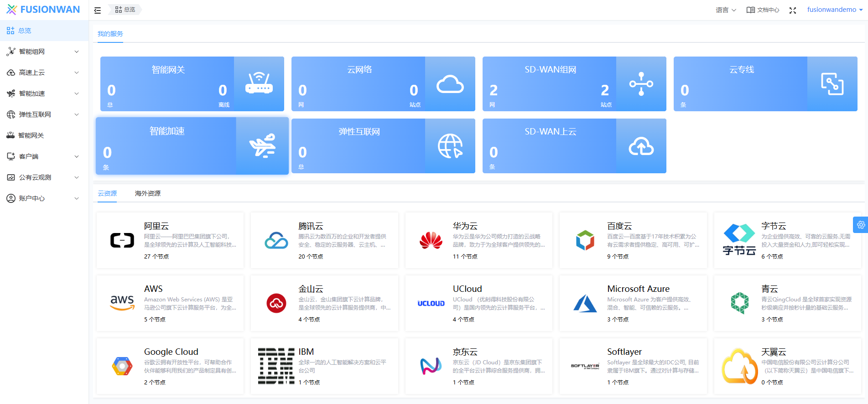Click the FusionWAN logo
This screenshot has width=868, height=404.
point(43,10)
